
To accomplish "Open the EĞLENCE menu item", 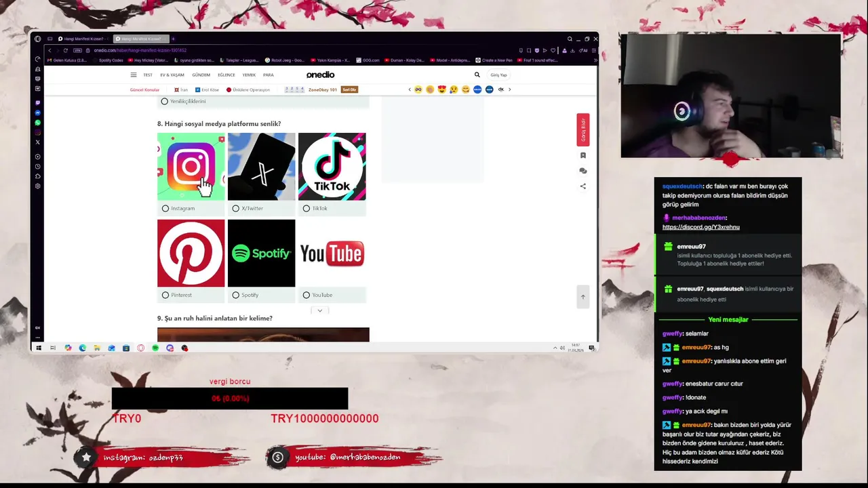I will 226,75.
